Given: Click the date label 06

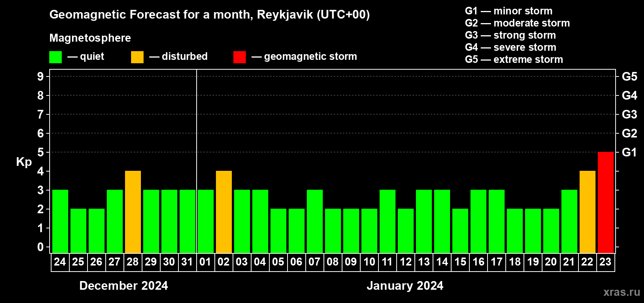Looking at the screenshot, I should pyautogui.click(x=296, y=262).
